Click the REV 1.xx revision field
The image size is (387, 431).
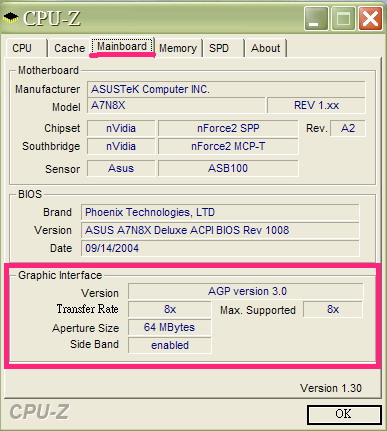click(x=316, y=105)
